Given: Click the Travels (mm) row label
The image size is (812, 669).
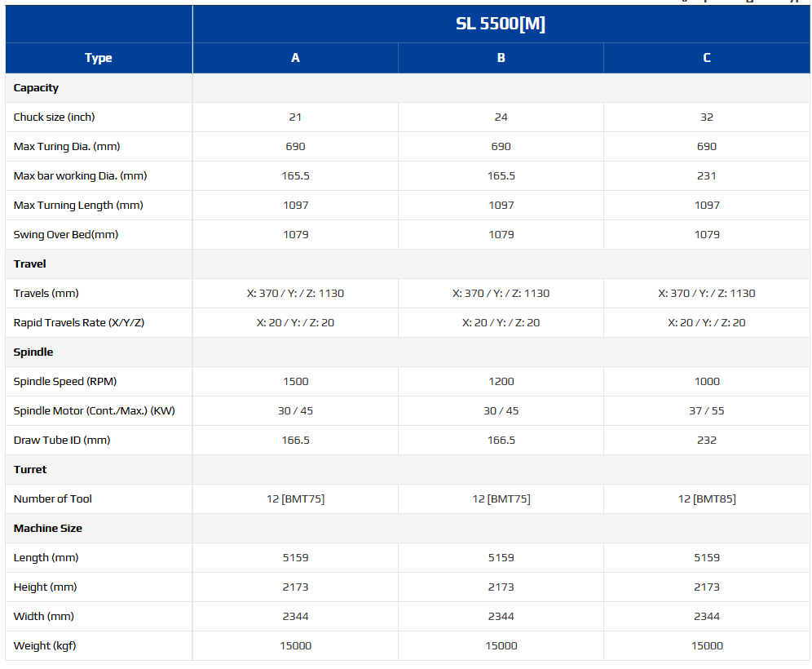Looking at the screenshot, I should [x=46, y=294].
